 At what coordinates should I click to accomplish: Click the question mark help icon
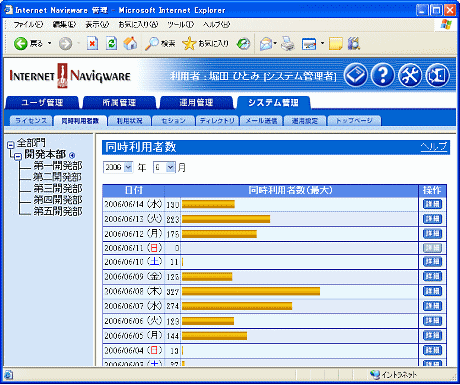pos(383,76)
